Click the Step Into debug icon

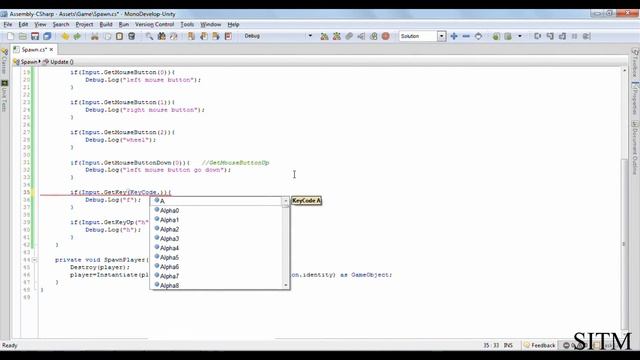click(x=550, y=36)
